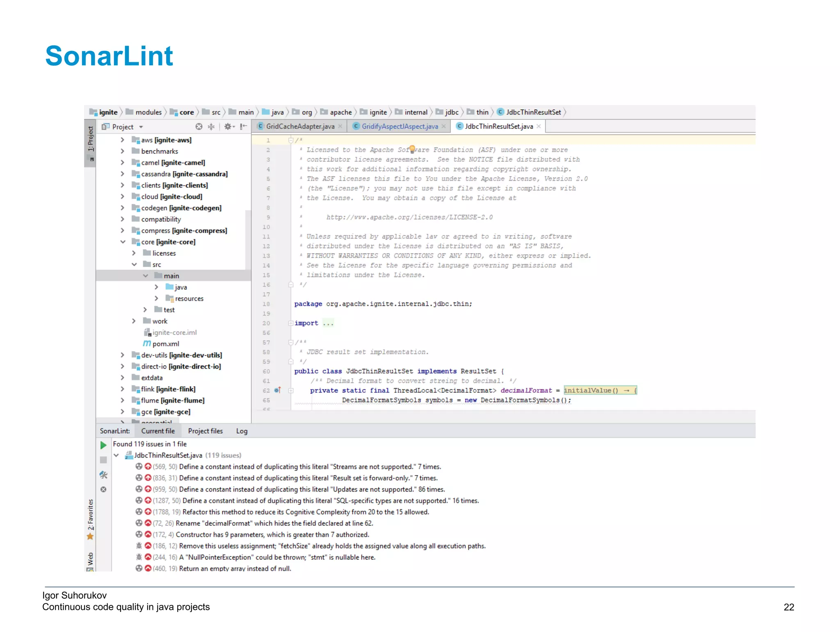Run SonarLint analysis with green play icon
Image resolution: width=840 pixels, height=632 pixels.
103,445
